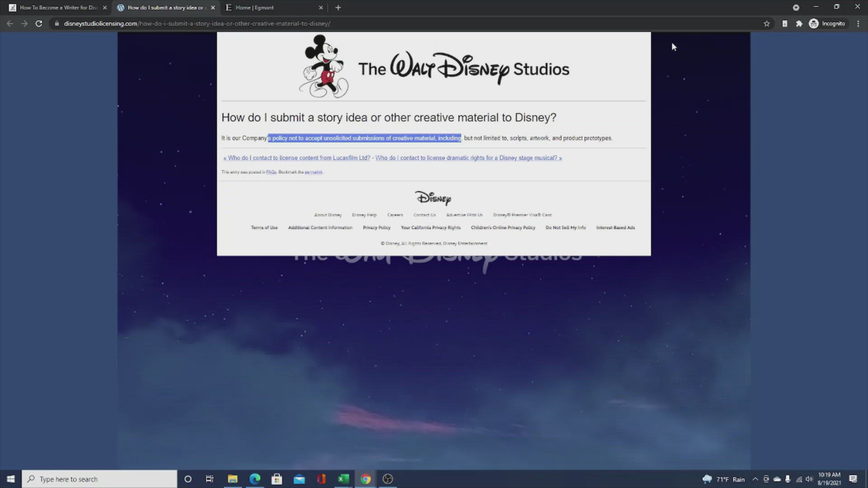This screenshot has width=868, height=488.
Task: Open the FAQs category link
Action: point(271,172)
